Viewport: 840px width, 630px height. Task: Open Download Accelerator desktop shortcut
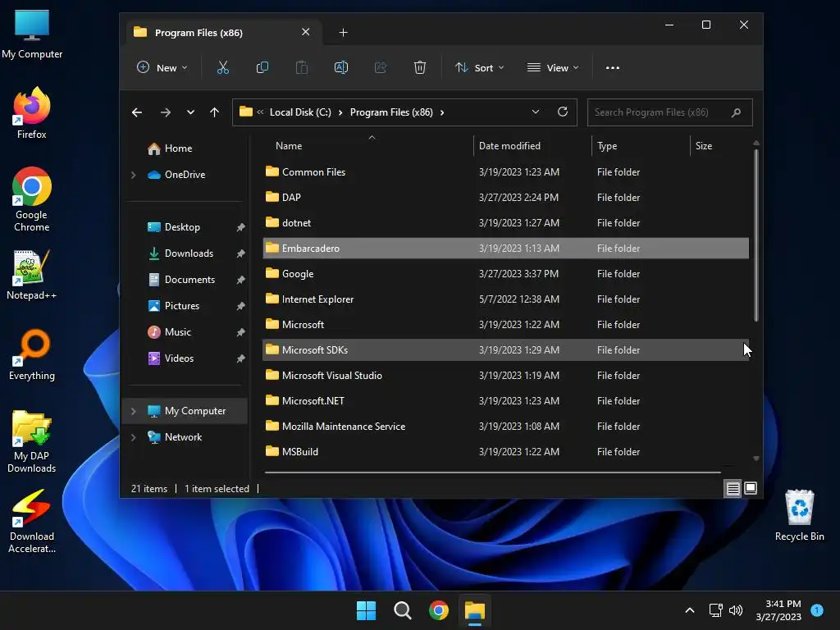(x=32, y=522)
